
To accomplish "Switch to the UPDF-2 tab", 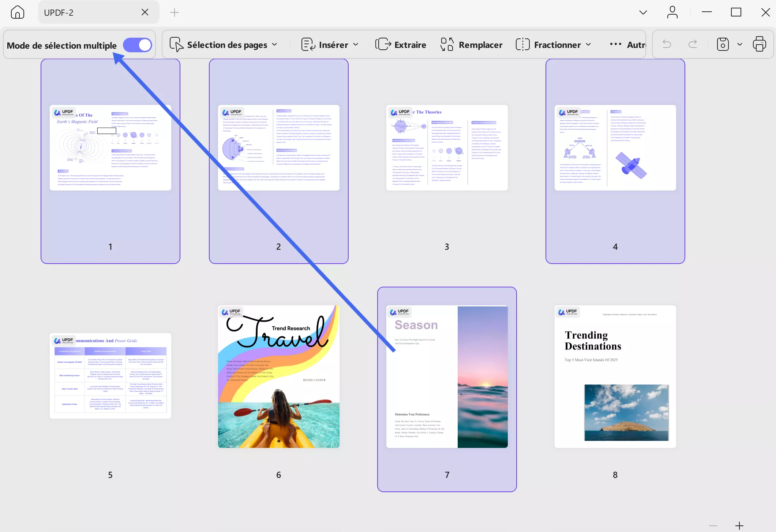I will tap(88, 12).
